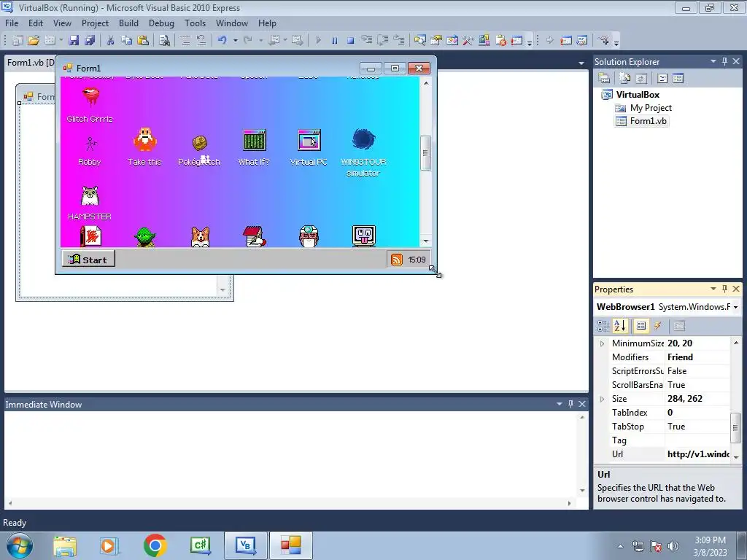Click Solution Explorer Refresh icon
This screenshot has width=747, height=560.
pyautogui.click(x=641, y=78)
